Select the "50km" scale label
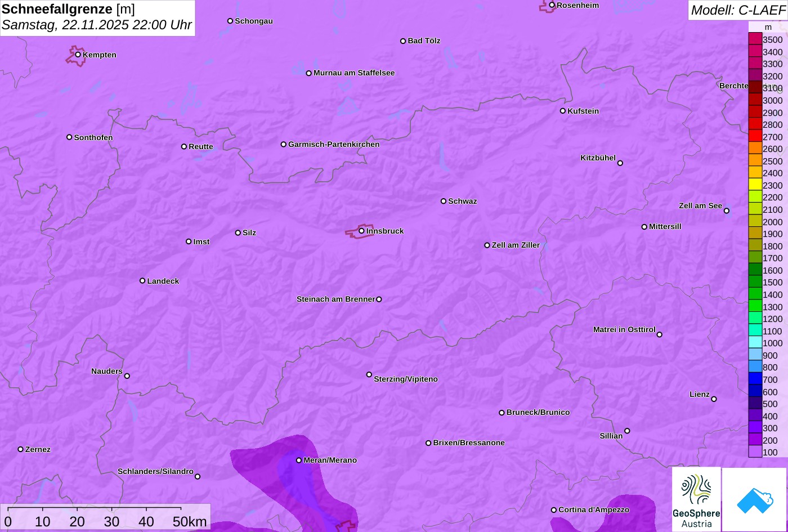Image resolution: width=788 pixels, height=532 pixels. pos(190,521)
